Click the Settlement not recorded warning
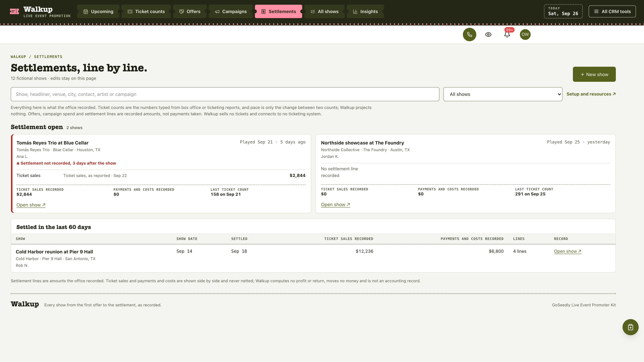Screen dimensions: 644x362 click(66, 163)
